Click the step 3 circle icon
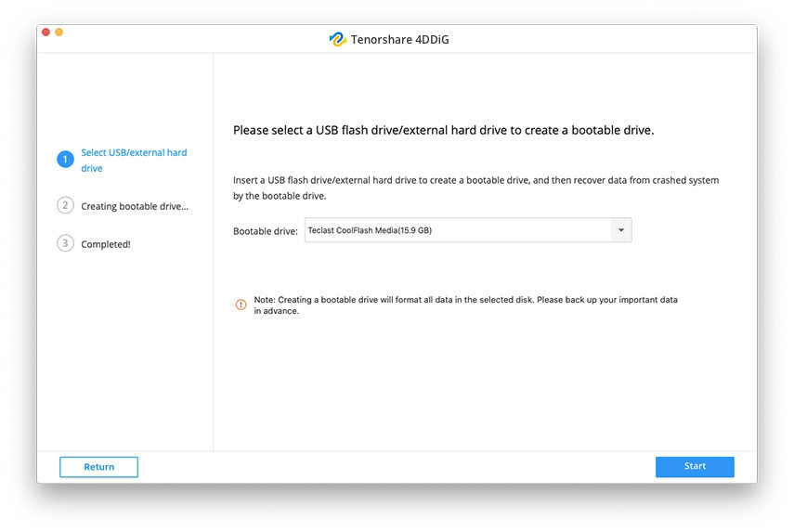This screenshot has width=794, height=532. click(x=65, y=243)
